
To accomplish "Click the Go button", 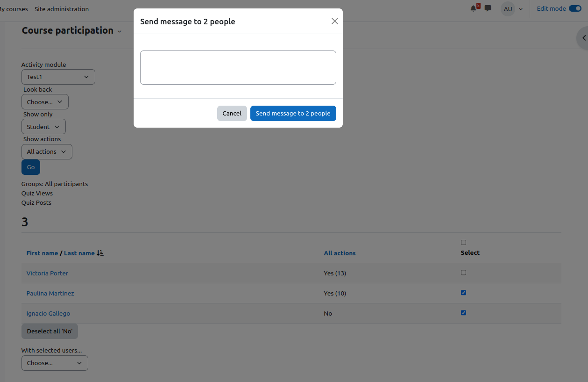I will [31, 167].
